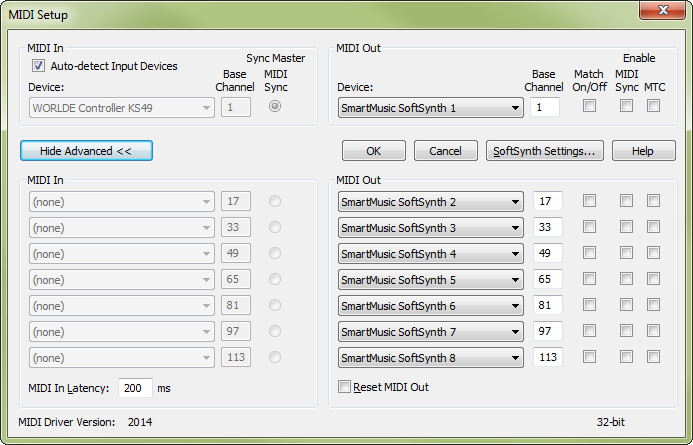
Task: Open SmartMusic SoftSynth 4 device dropdown
Action: [430, 254]
